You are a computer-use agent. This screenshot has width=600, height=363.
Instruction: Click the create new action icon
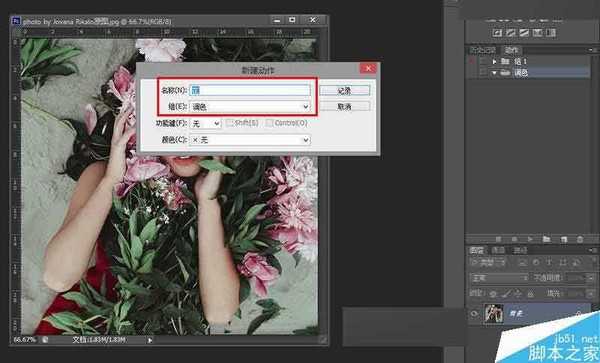tap(563, 239)
